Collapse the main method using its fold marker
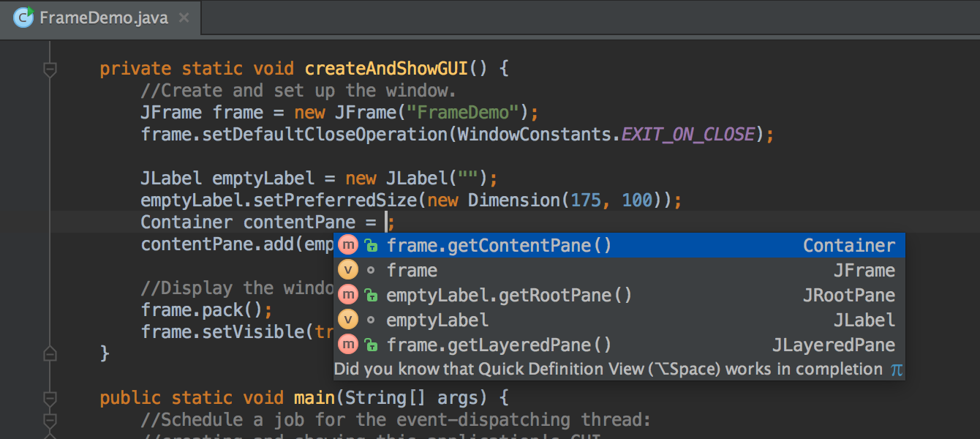Screen dimensions: 980x439 pos(50,397)
